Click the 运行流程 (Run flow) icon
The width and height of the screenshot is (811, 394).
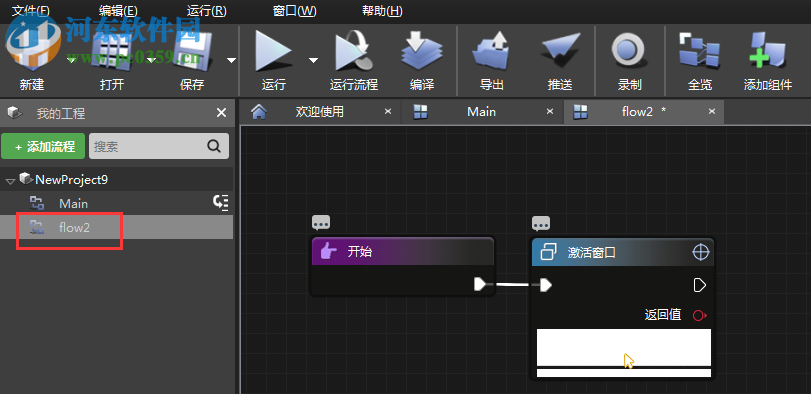click(x=354, y=51)
